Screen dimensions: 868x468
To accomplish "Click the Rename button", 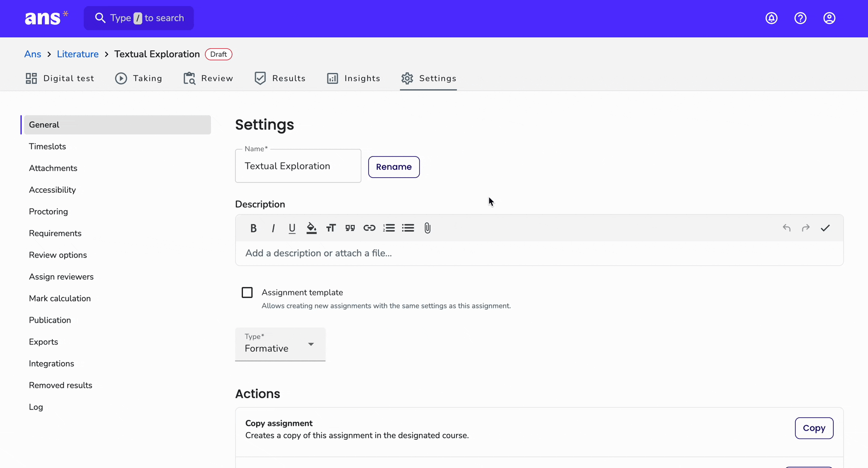I will point(394,167).
